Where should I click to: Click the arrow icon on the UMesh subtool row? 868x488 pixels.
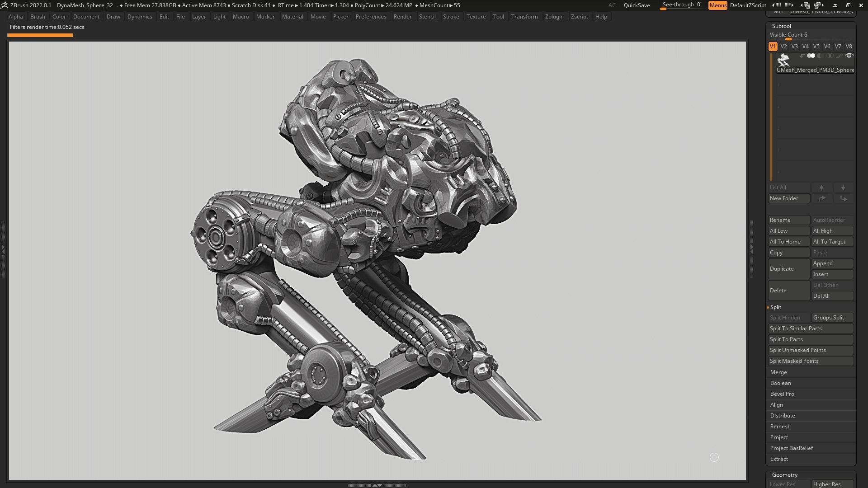(x=801, y=56)
